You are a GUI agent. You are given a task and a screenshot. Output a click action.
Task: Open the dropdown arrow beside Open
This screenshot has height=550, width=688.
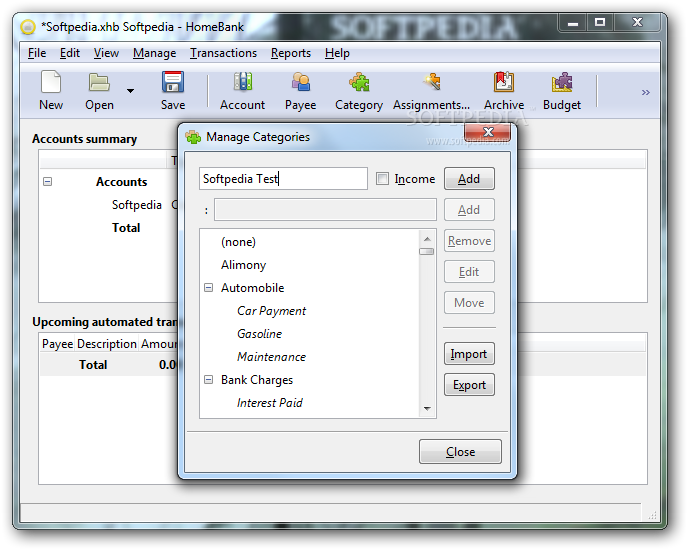tap(130, 91)
